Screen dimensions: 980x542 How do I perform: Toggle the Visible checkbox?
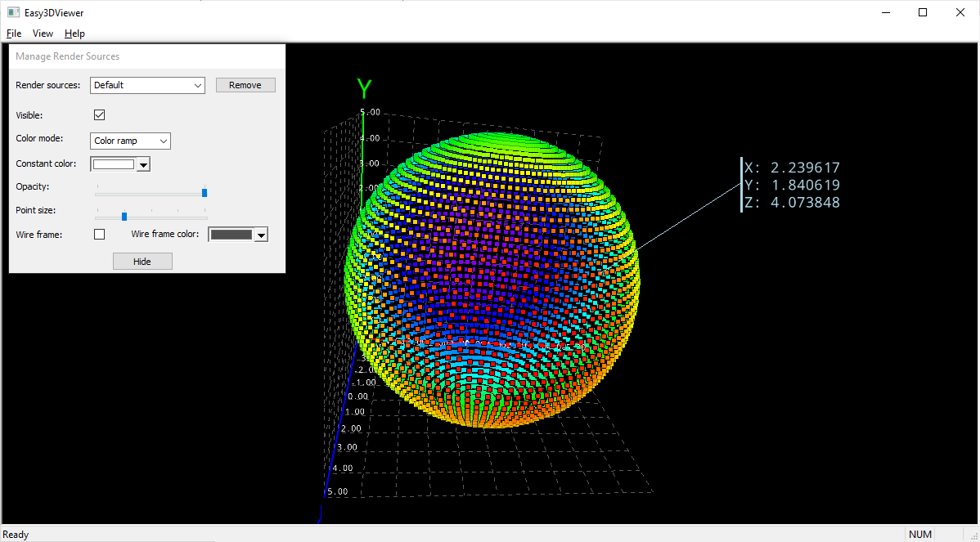(x=99, y=114)
